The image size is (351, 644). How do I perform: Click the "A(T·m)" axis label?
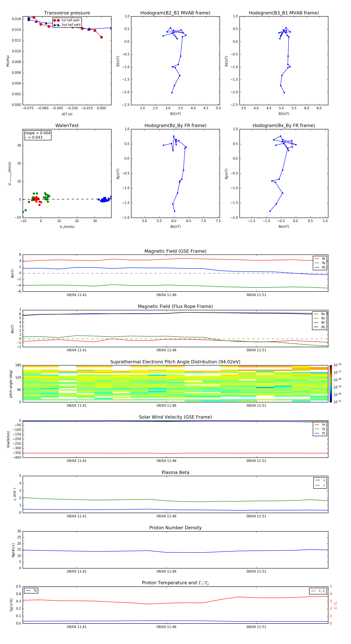coord(67,114)
